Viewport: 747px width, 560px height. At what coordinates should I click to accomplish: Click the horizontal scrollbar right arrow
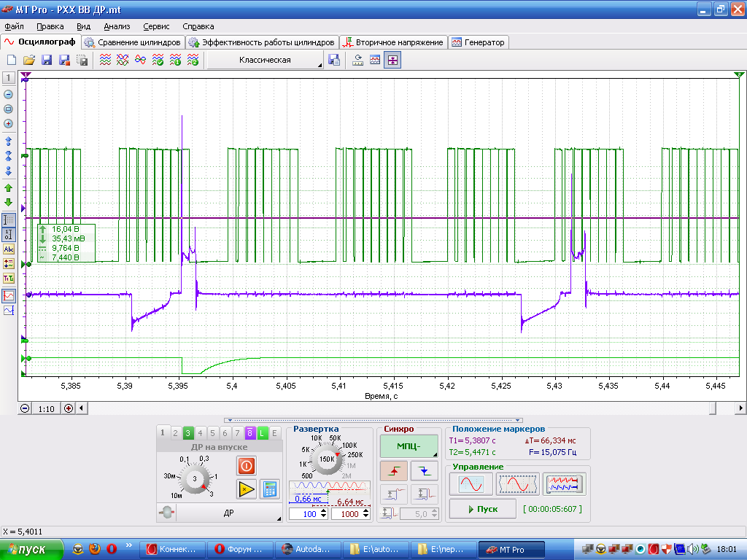click(740, 408)
